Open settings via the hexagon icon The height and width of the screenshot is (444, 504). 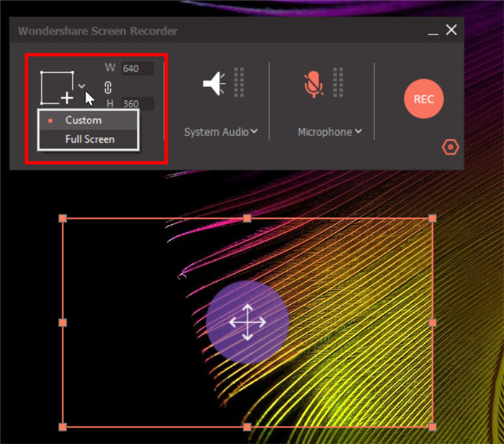coord(450,147)
